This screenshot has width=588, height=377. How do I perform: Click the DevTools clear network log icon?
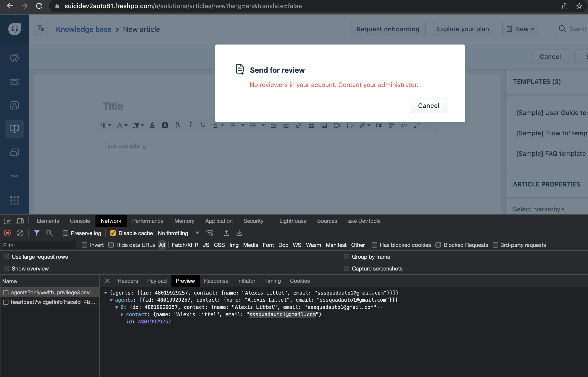point(20,233)
